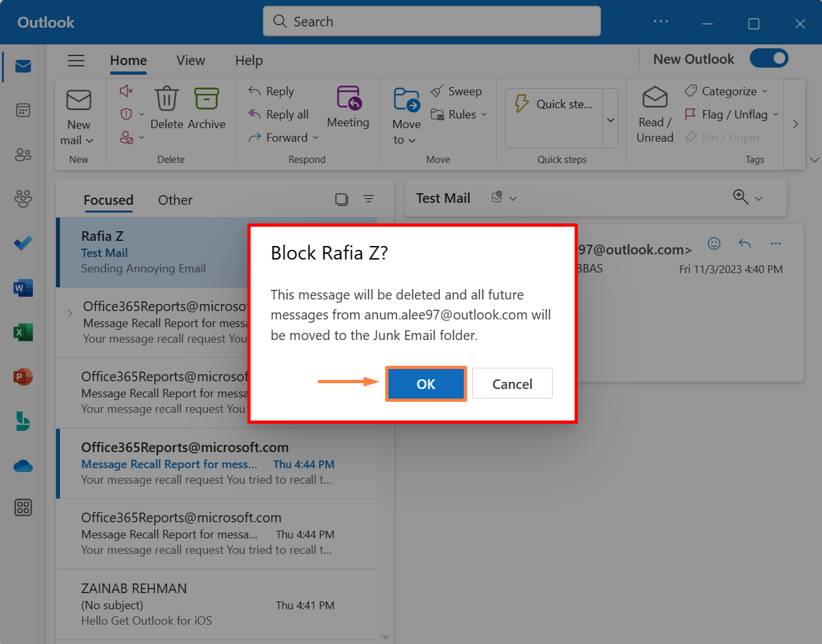The width and height of the screenshot is (822, 644).
Task: Click the emoji reaction smiley icon
Action: click(714, 243)
